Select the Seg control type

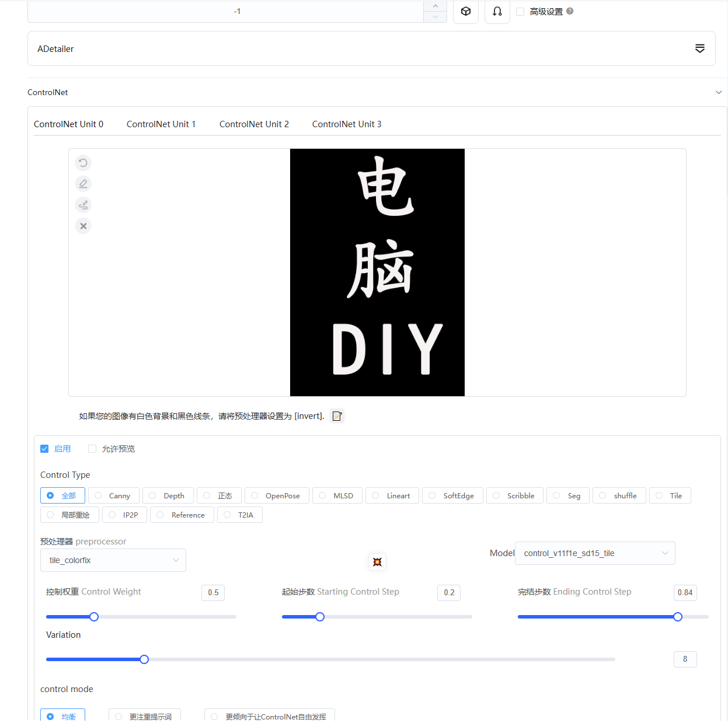tap(568, 495)
